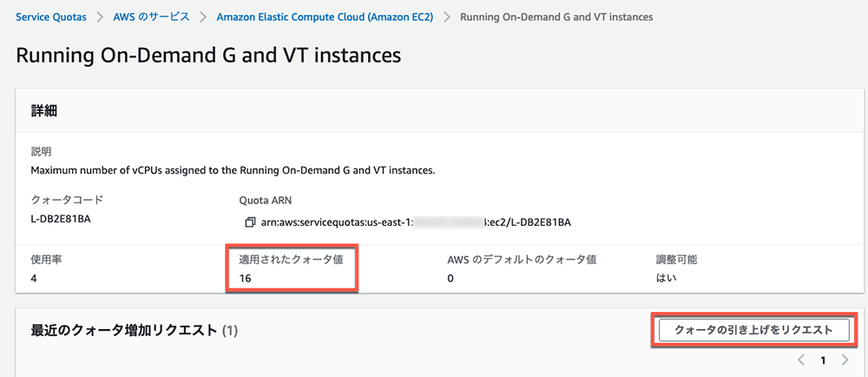Click the 適用されたクォータ値 label
Image resolution: width=868 pixels, height=377 pixels.
[x=291, y=260]
